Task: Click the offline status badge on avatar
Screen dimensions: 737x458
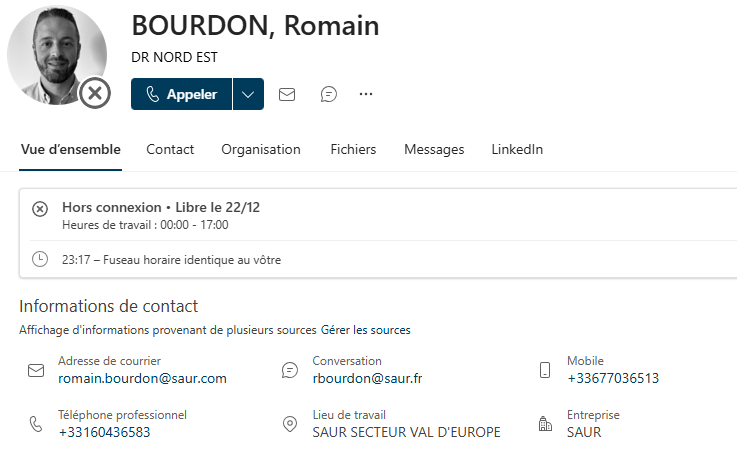Action: (x=94, y=94)
